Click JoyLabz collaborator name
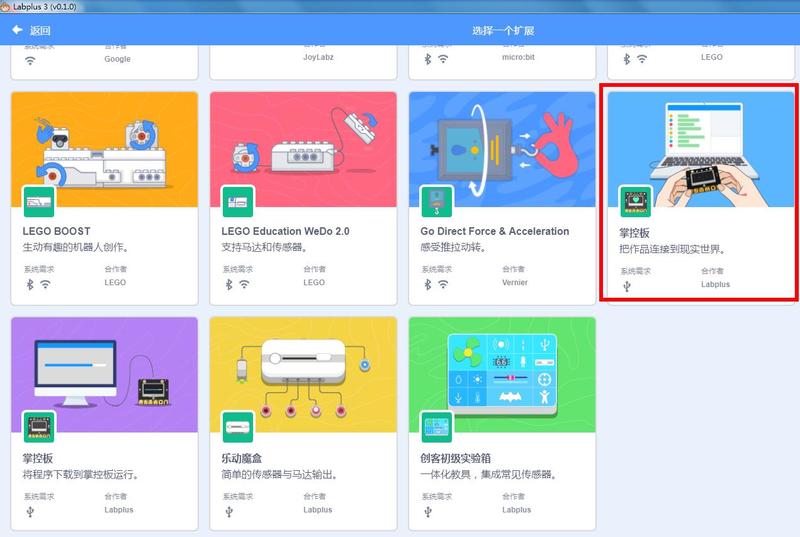This screenshot has width=800, height=537. [x=318, y=57]
